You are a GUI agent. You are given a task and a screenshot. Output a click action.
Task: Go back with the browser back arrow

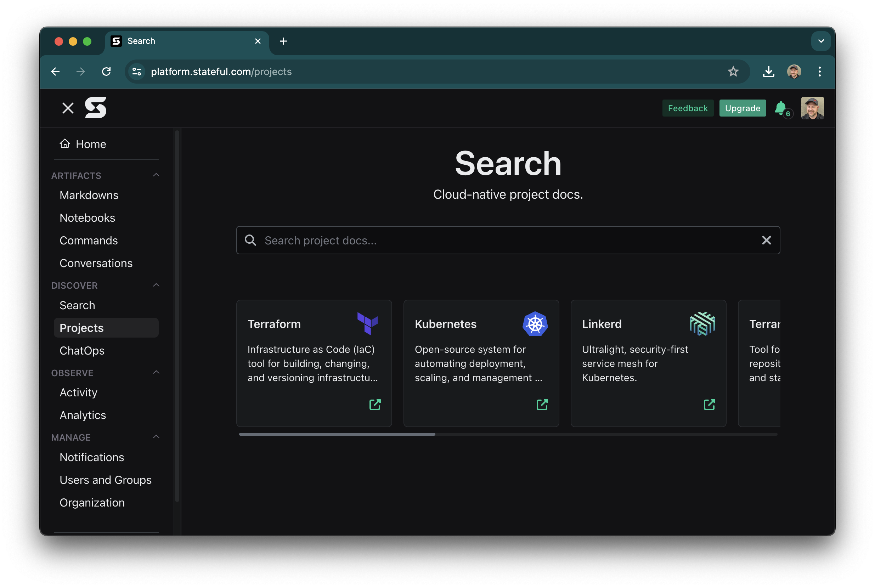[x=56, y=71]
